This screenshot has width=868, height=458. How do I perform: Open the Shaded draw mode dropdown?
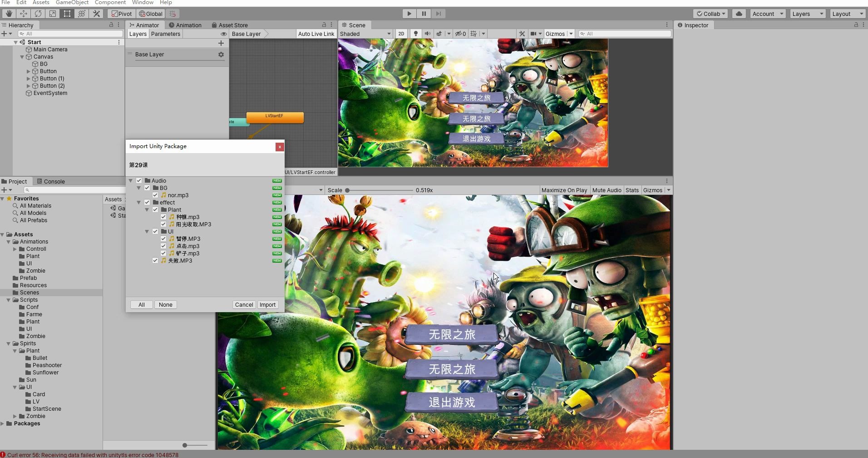tap(365, 33)
